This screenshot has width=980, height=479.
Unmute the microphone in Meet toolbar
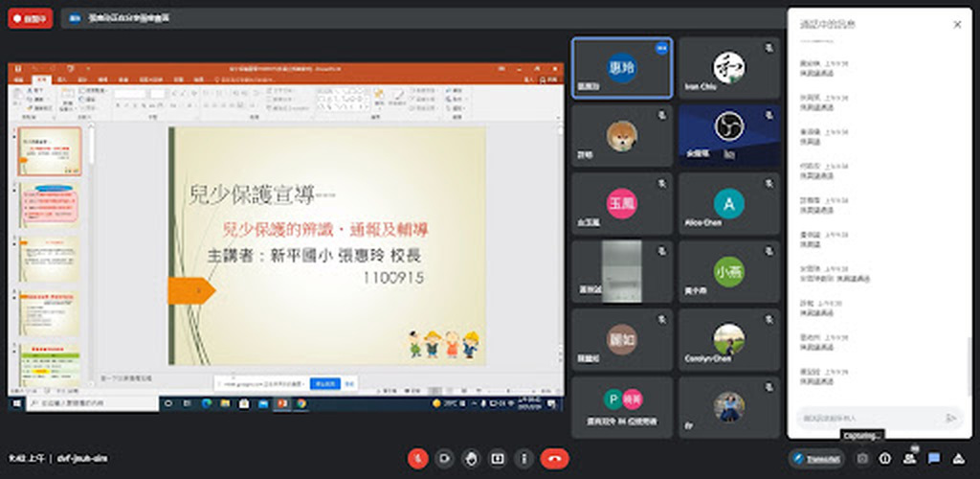tap(417, 458)
